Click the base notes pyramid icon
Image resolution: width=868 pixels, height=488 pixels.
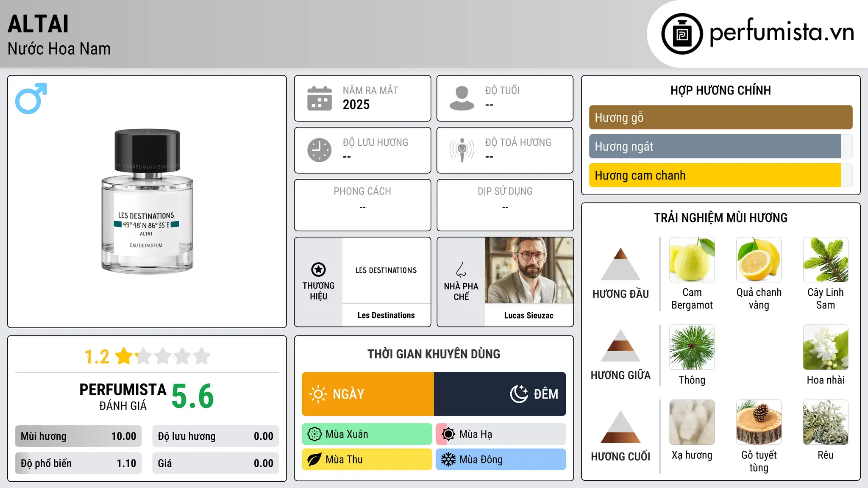[x=620, y=427]
